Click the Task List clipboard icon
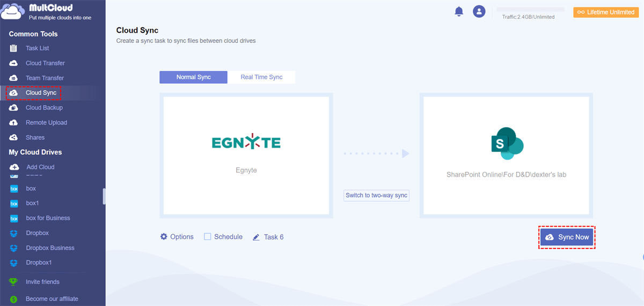The height and width of the screenshot is (306, 644). (14, 48)
